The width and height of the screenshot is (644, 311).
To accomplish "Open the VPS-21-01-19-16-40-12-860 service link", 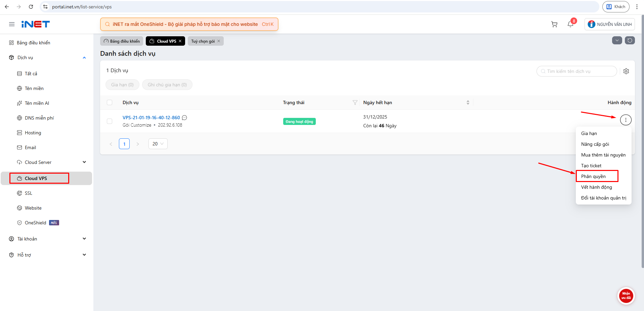I will [x=151, y=118].
